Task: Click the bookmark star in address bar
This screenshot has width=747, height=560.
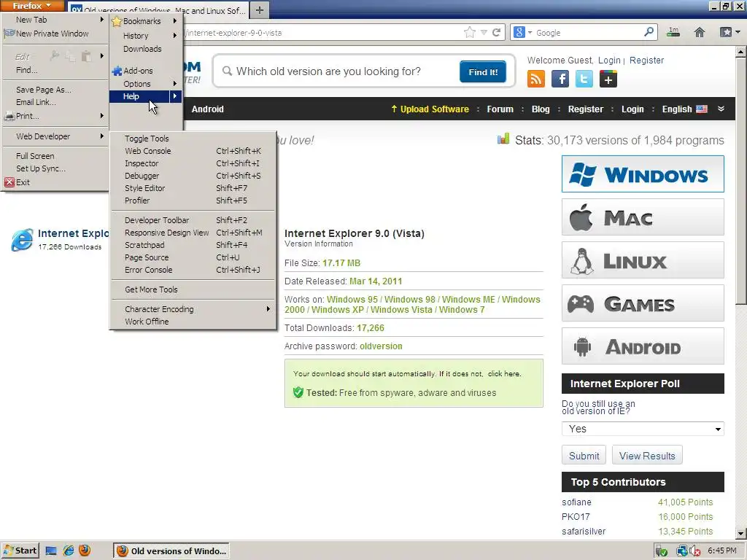Action: [470, 32]
